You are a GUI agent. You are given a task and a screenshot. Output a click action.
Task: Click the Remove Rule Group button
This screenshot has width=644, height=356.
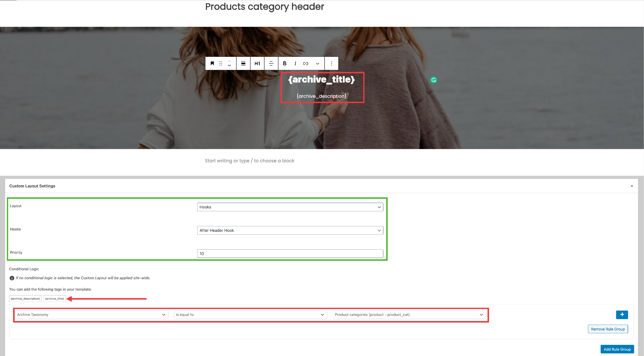coord(608,329)
